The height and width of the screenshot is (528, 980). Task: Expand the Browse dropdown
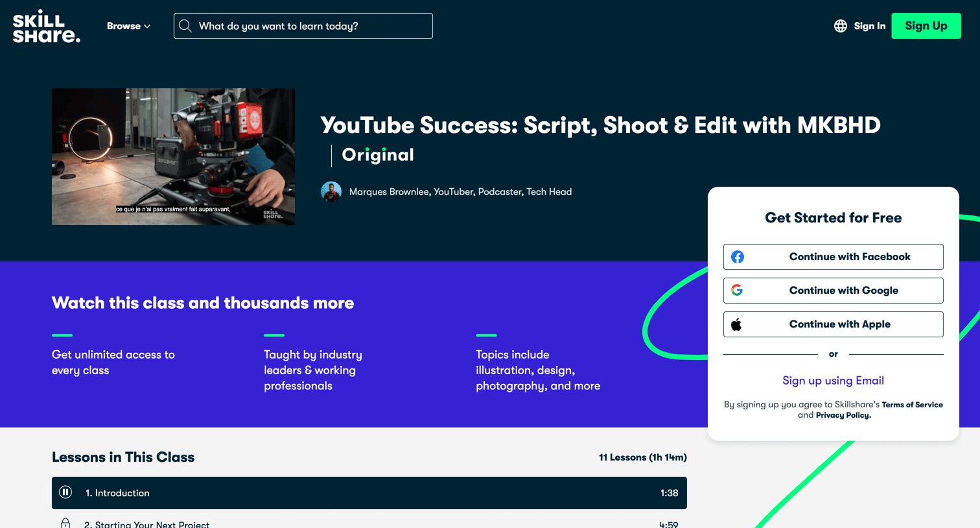pos(128,26)
